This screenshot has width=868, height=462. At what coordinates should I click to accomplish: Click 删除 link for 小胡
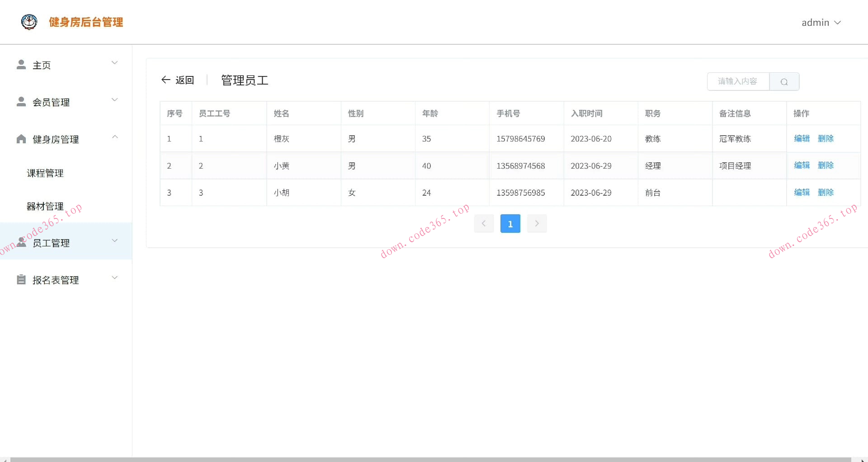[x=826, y=192]
